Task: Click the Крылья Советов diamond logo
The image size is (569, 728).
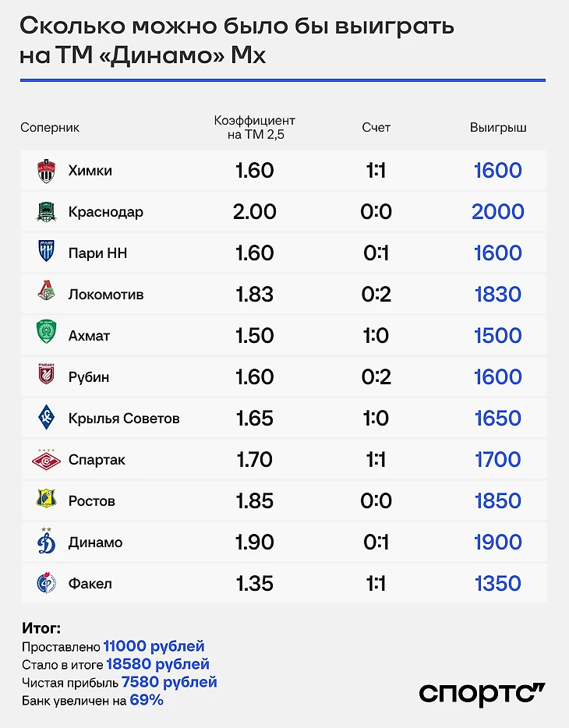Action: pyautogui.click(x=47, y=419)
